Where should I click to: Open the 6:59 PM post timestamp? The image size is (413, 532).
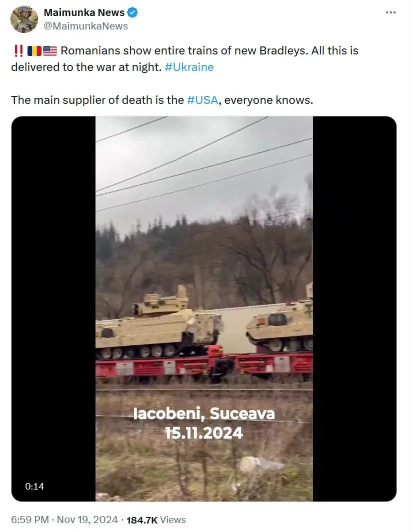point(30,520)
